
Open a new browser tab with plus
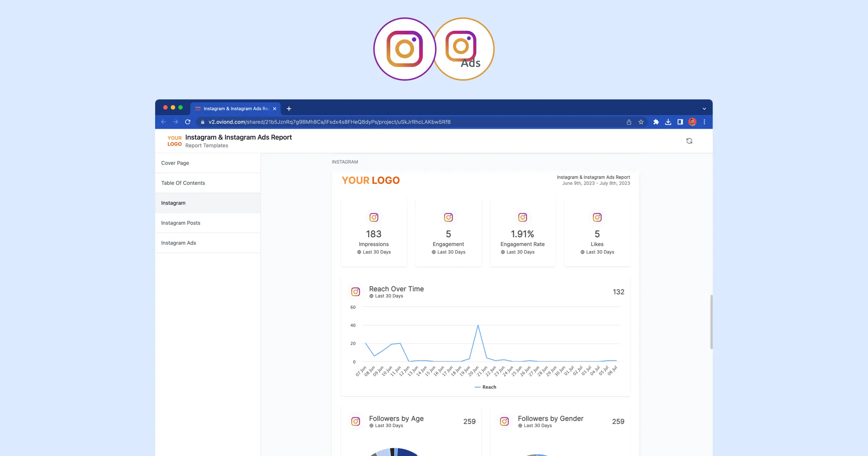[x=289, y=109]
